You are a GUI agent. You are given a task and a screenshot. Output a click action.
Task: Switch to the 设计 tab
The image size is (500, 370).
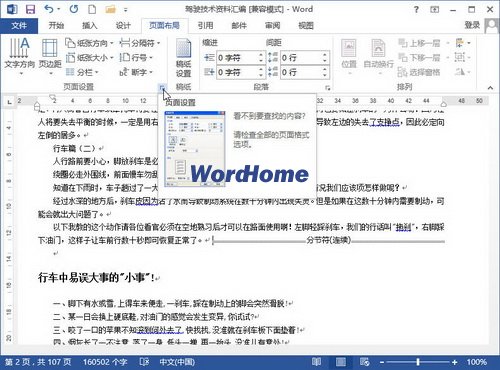[123, 25]
